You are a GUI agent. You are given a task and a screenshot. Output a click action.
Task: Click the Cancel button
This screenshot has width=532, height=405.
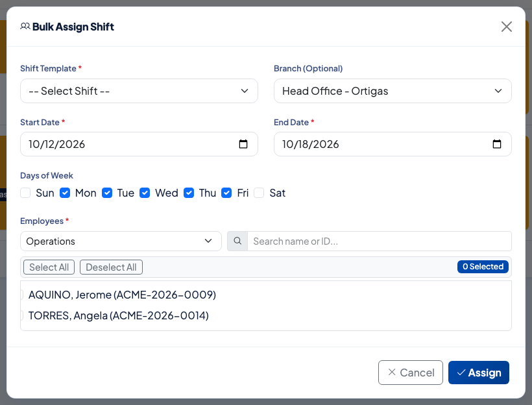pyautogui.click(x=411, y=373)
